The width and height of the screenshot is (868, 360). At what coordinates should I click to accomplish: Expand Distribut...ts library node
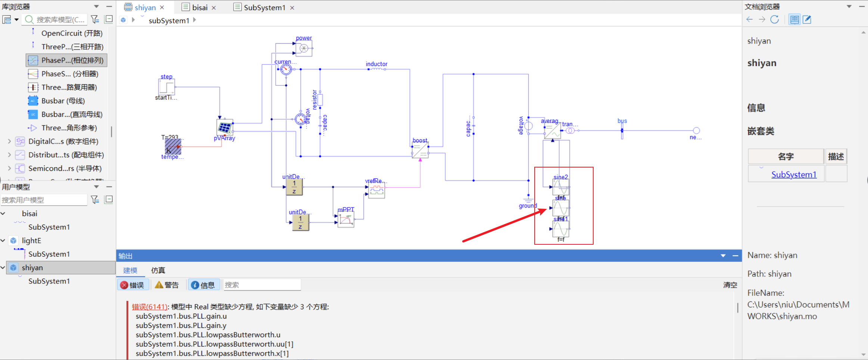click(9, 155)
